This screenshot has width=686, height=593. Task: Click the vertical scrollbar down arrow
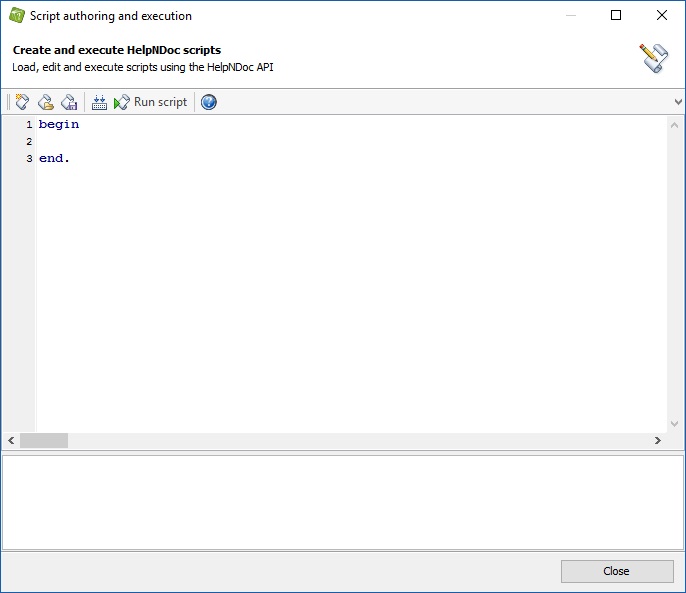pyautogui.click(x=674, y=424)
